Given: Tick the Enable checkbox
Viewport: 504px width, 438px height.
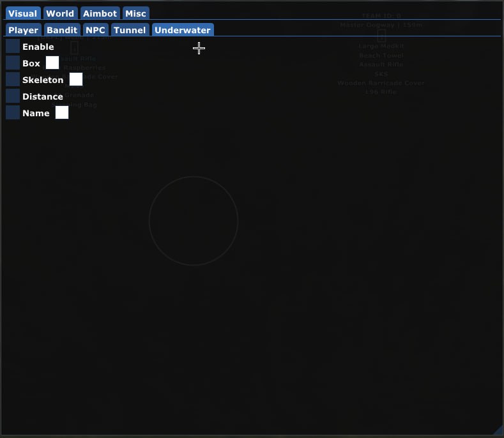Looking at the screenshot, I should (x=13, y=47).
